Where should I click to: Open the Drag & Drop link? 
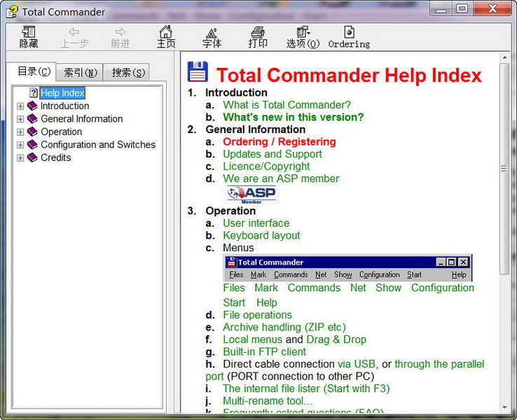point(336,339)
